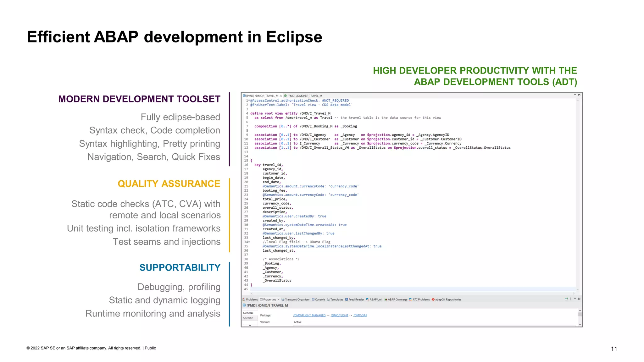Open the Templates view
The width and height of the screenshot is (644, 362).
tap(336, 299)
